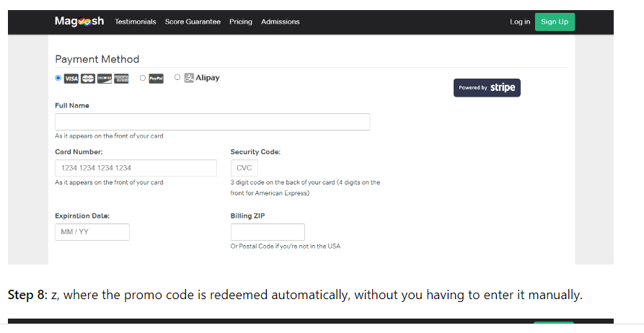Open the Magoosh logo home link
644x333 pixels.
pyautogui.click(x=79, y=22)
